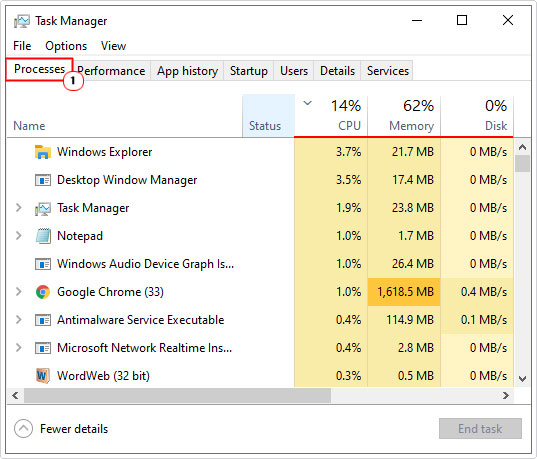Sort by the 62% Memory column header
This screenshot has width=537, height=459.
[x=404, y=116]
